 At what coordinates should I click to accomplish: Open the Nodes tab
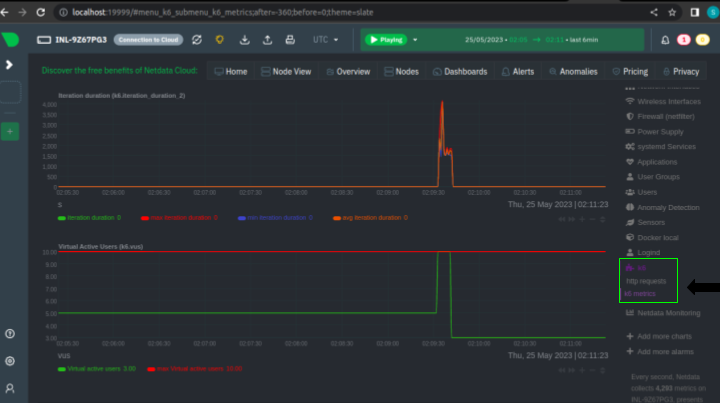pos(401,72)
